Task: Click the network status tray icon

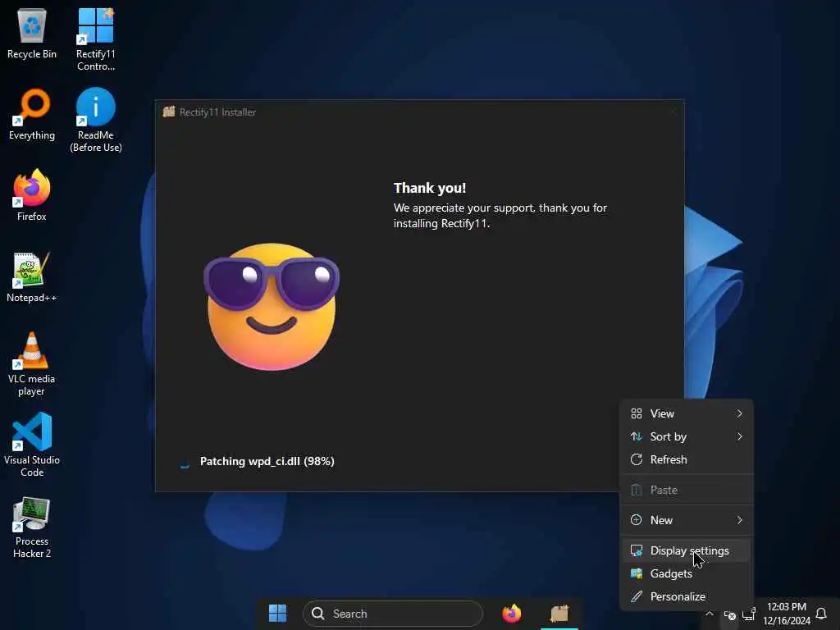Action: pyautogui.click(x=748, y=614)
